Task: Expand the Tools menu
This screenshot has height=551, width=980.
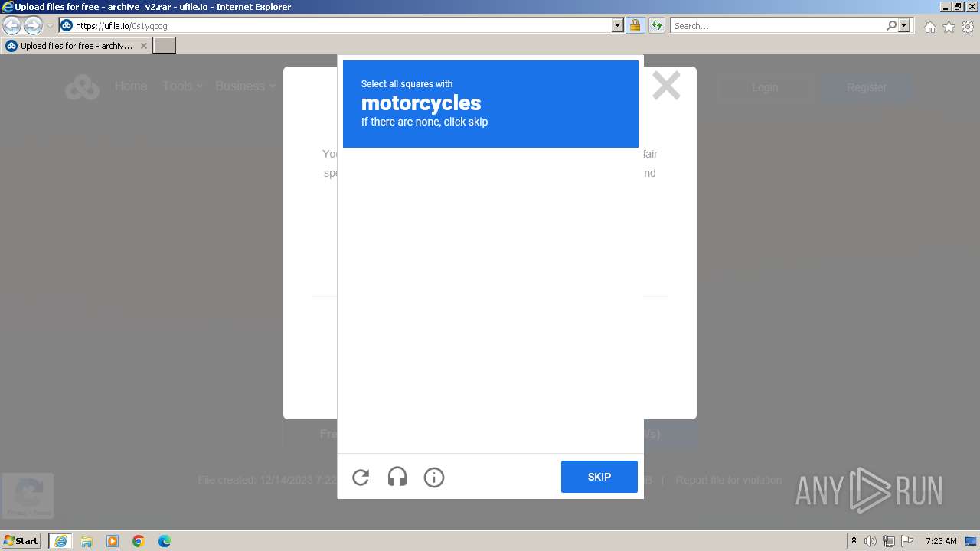Action: (182, 86)
